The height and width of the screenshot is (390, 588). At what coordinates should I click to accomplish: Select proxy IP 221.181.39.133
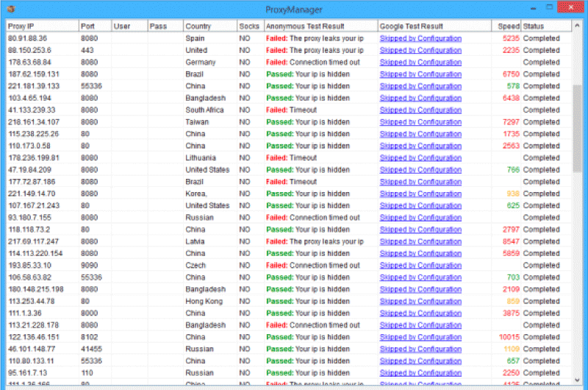click(34, 86)
